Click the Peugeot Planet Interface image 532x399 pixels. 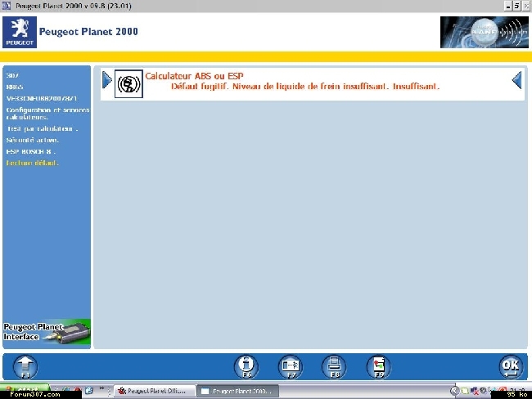click(47, 334)
